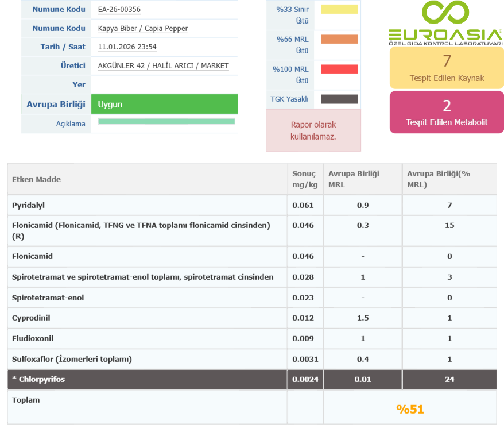504x436 pixels.
Task: Click the Etken Madde column header
Action: 36,179
